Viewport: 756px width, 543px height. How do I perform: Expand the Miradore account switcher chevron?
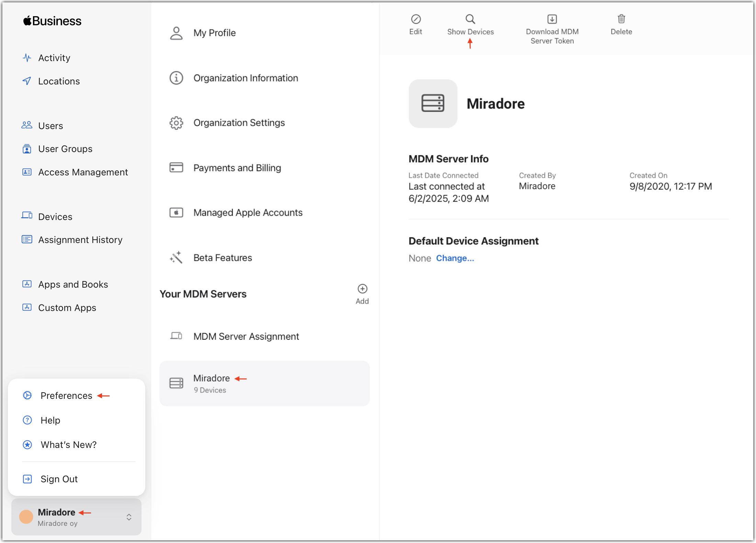click(129, 517)
